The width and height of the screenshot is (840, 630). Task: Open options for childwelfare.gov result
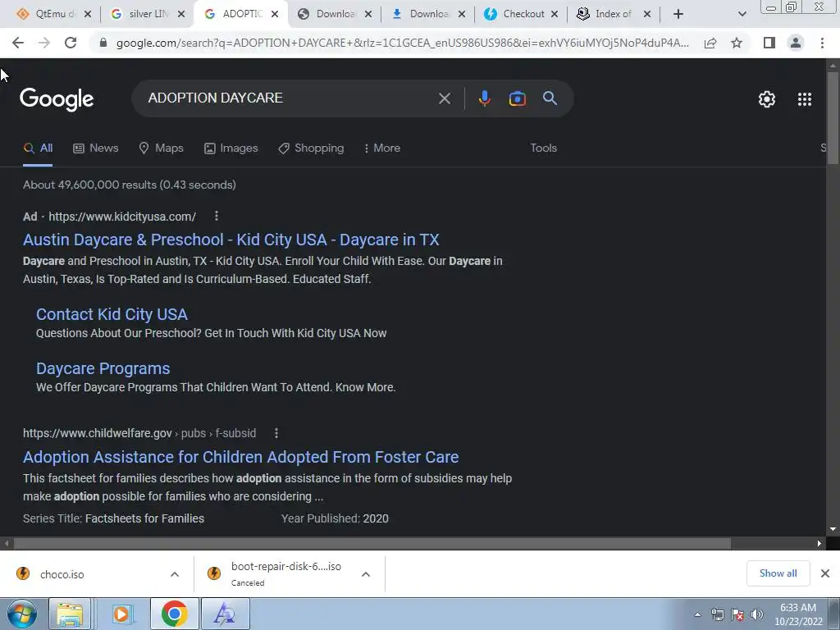[x=276, y=433]
